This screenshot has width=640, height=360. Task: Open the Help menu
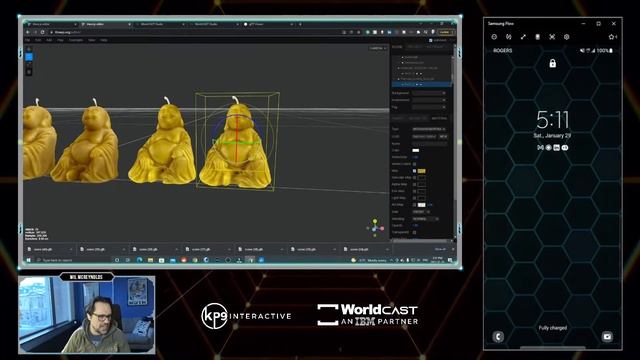(x=104, y=40)
